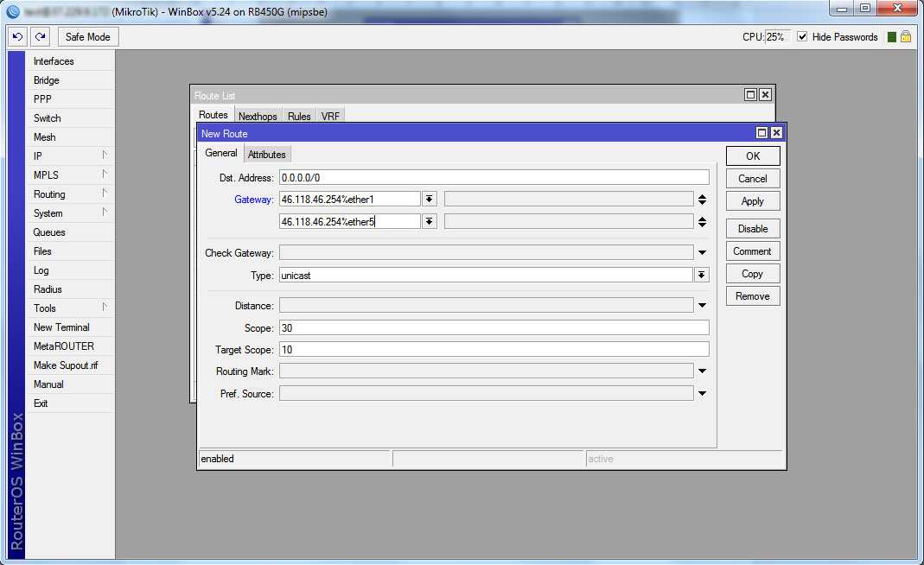The width and height of the screenshot is (924, 565).
Task: Add or remove first Gateway entry arrows
Action: tap(702, 199)
